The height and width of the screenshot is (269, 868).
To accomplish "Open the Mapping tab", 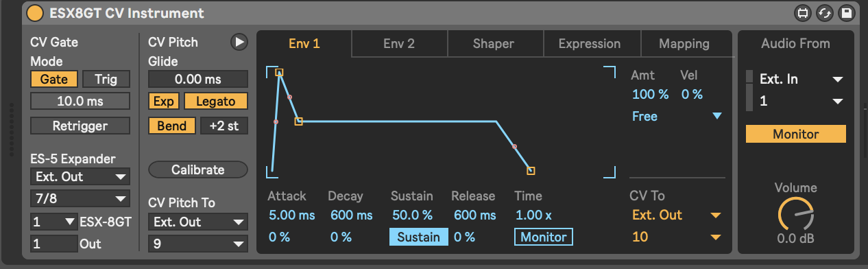I will (684, 44).
